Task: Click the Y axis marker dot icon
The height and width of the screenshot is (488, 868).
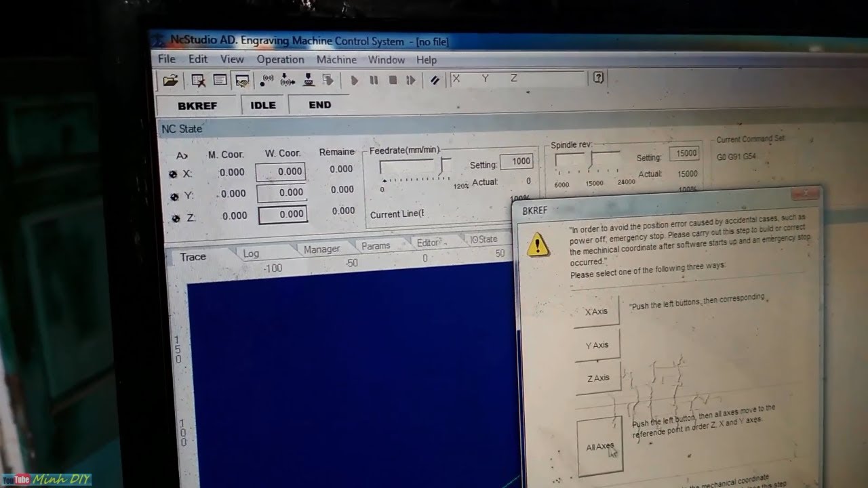Action: 174,197
